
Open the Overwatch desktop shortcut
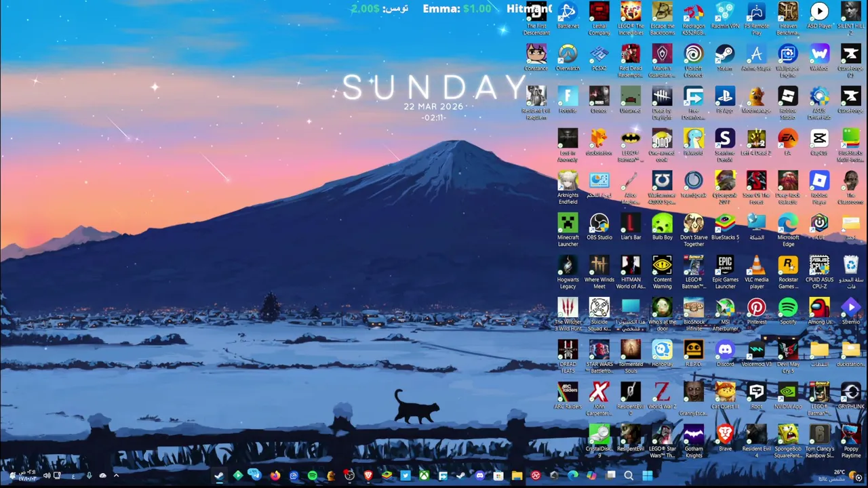(568, 58)
